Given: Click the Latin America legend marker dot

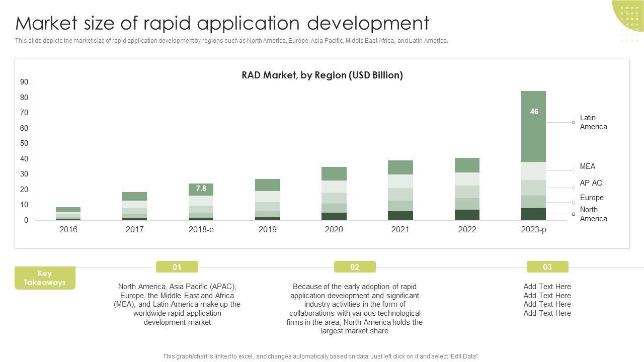Looking at the screenshot, I should (574, 122).
